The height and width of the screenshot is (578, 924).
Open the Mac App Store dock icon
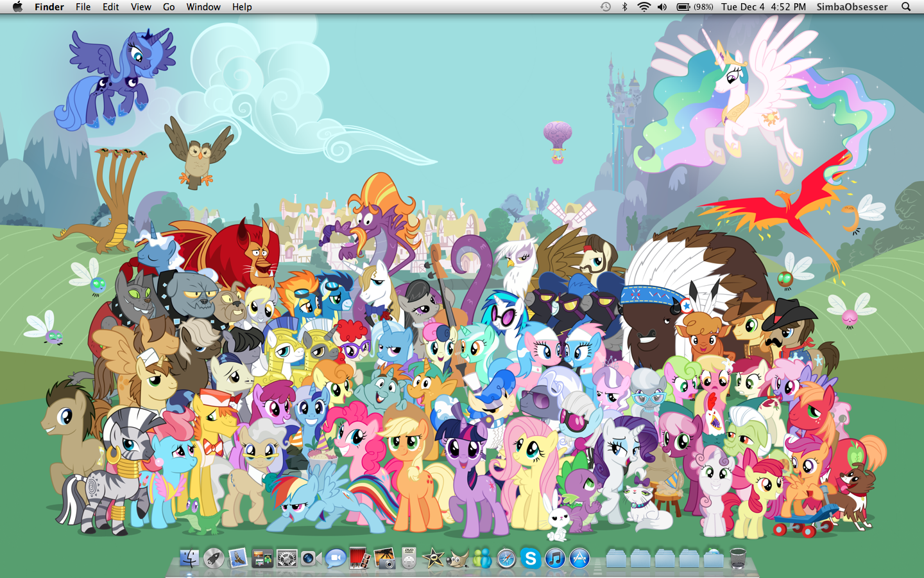579,559
